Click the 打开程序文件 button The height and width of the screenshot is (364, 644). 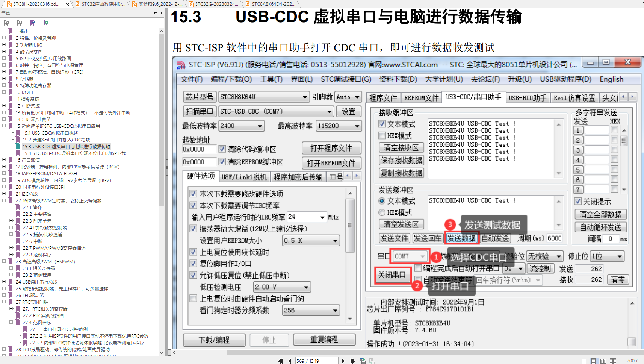click(x=331, y=148)
